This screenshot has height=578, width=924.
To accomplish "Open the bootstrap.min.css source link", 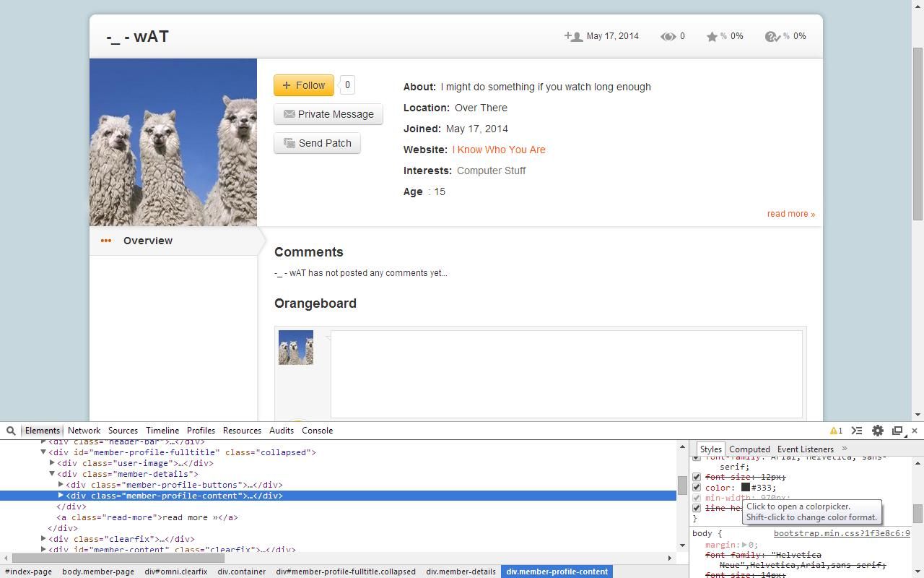I will [x=842, y=534].
